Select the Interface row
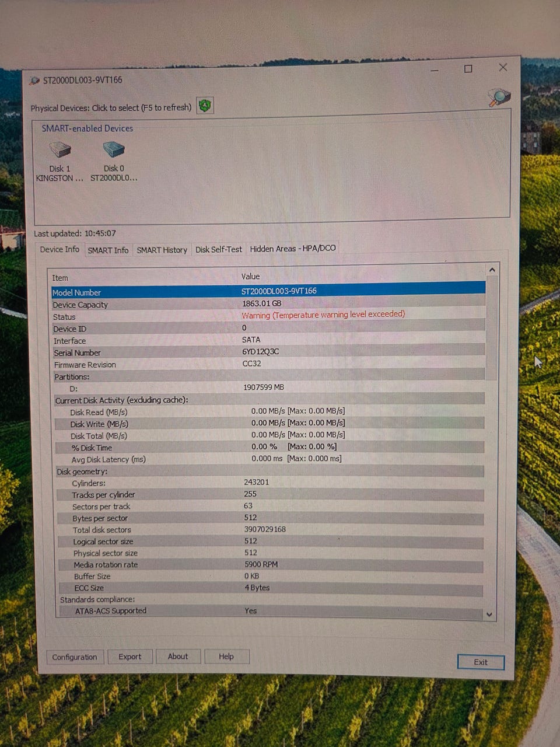This screenshot has width=560, height=747. (268, 340)
